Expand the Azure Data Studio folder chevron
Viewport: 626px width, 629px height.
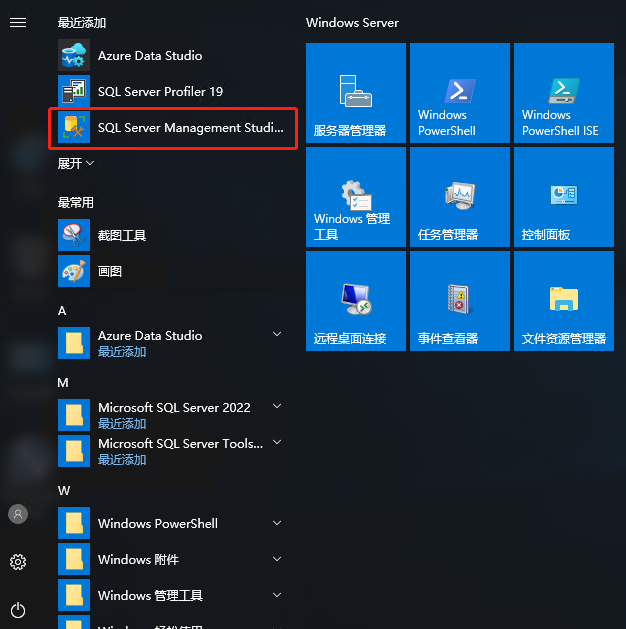277,334
